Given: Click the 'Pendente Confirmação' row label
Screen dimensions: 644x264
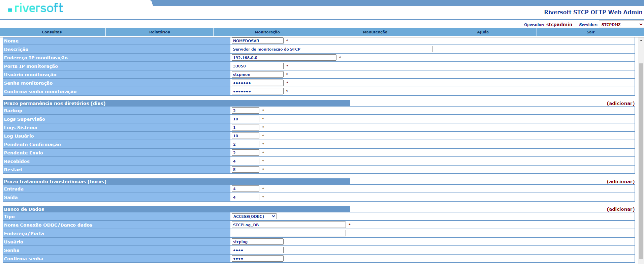Looking at the screenshot, I should pos(33,145).
